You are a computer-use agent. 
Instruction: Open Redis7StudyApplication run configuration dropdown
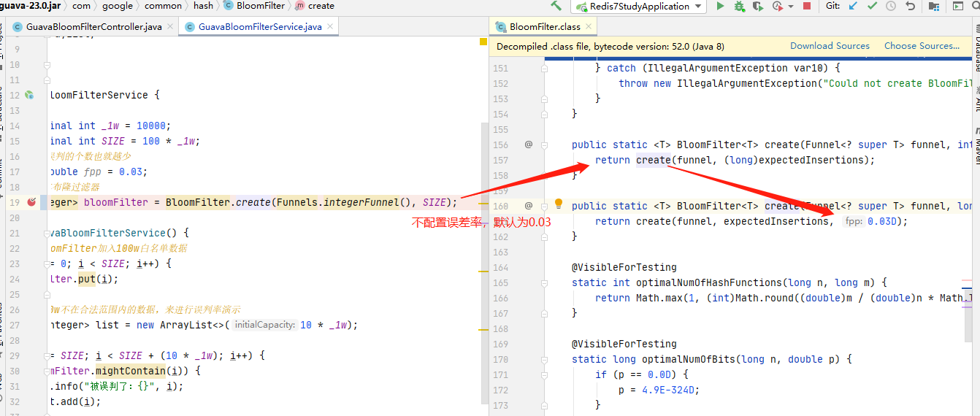[639, 6]
